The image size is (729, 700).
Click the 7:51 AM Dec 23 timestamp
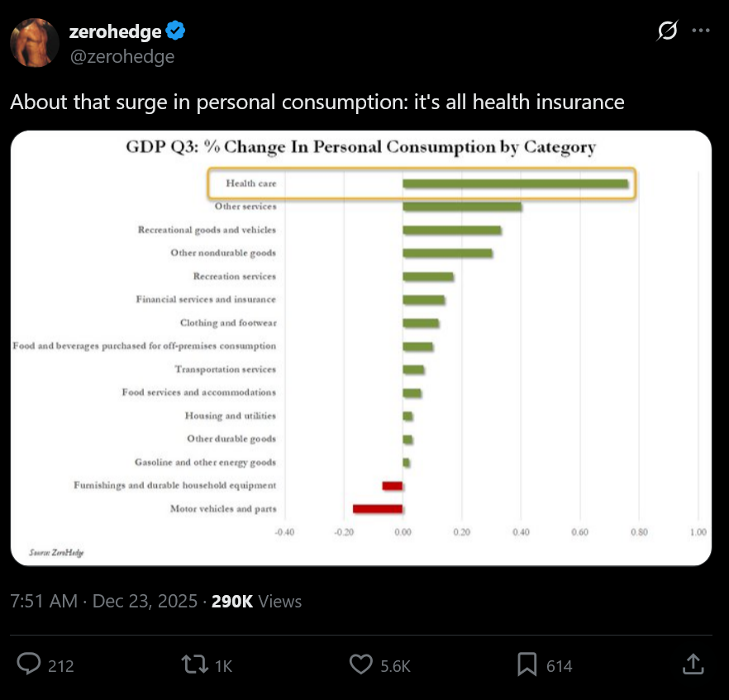click(104, 601)
